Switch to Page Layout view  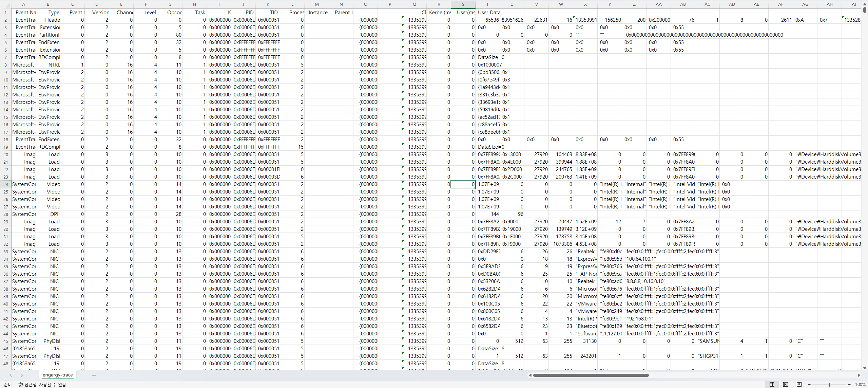(785, 384)
